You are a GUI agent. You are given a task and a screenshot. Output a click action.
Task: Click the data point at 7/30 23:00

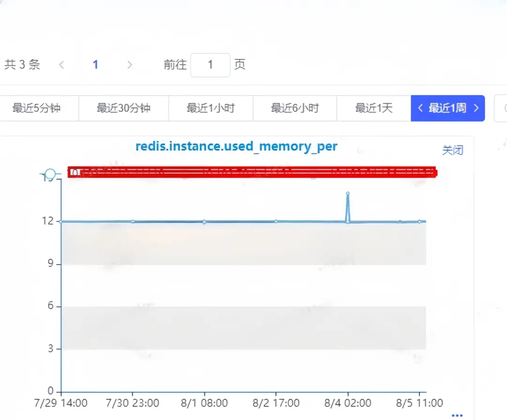click(133, 221)
